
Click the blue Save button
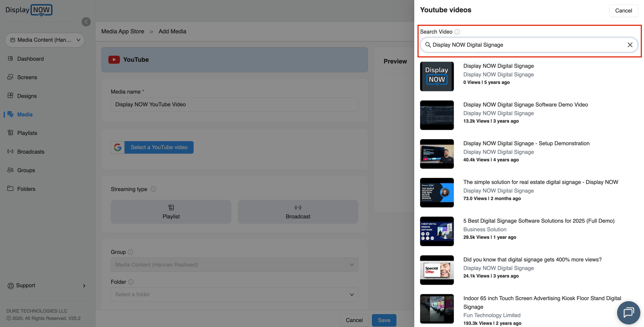[384, 320]
